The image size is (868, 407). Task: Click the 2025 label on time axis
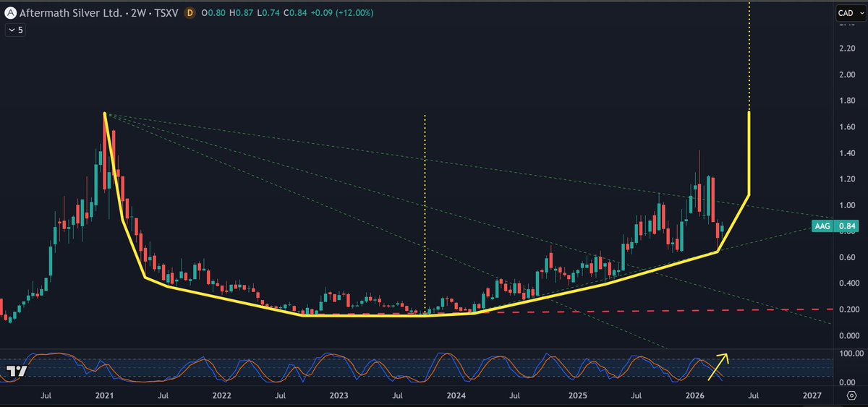[577, 396]
